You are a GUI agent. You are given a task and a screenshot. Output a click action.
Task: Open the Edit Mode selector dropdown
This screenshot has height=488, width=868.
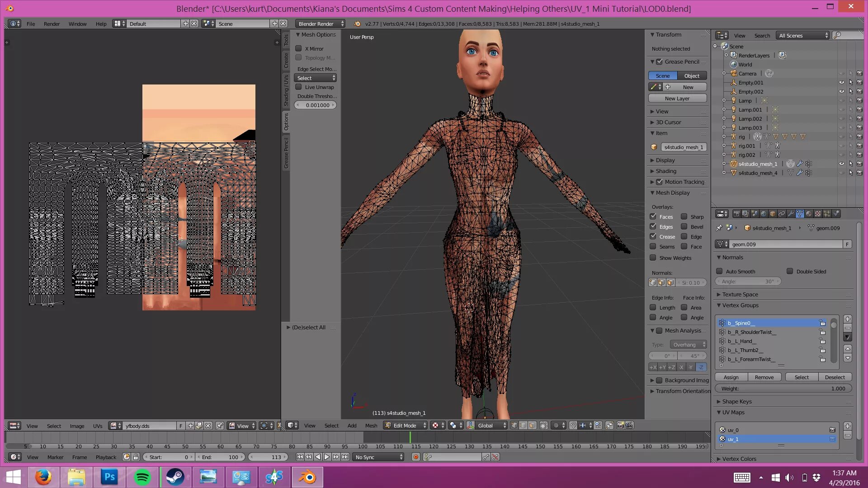click(x=406, y=425)
